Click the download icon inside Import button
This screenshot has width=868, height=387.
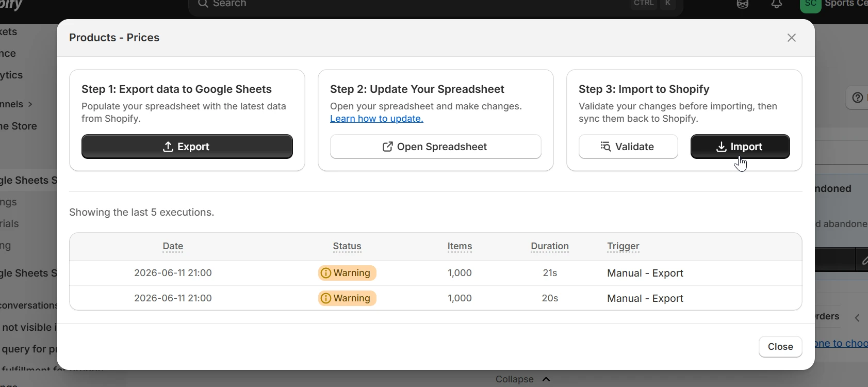click(x=722, y=147)
